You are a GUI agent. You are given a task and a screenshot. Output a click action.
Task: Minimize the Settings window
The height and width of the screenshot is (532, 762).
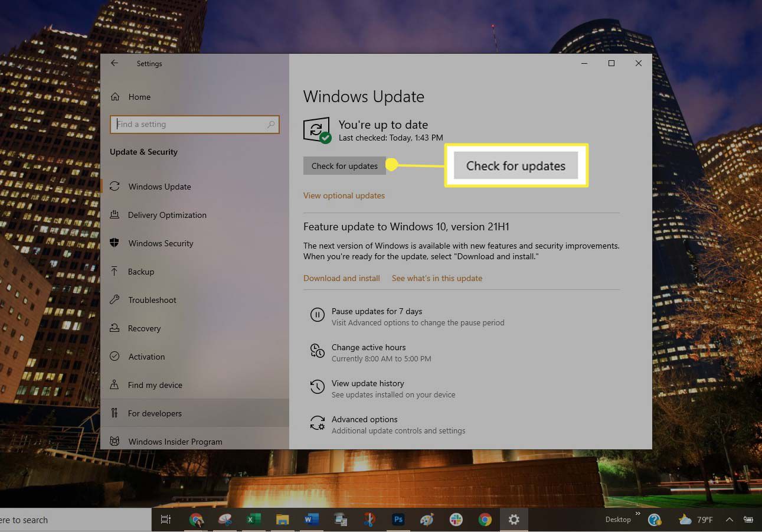584,63
